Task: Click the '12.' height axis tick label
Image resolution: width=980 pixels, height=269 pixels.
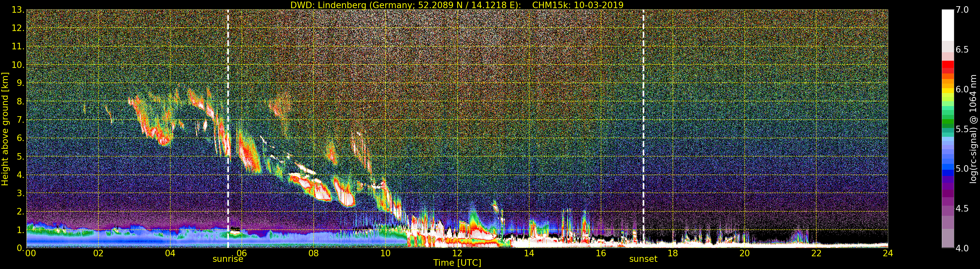Action: point(18,28)
